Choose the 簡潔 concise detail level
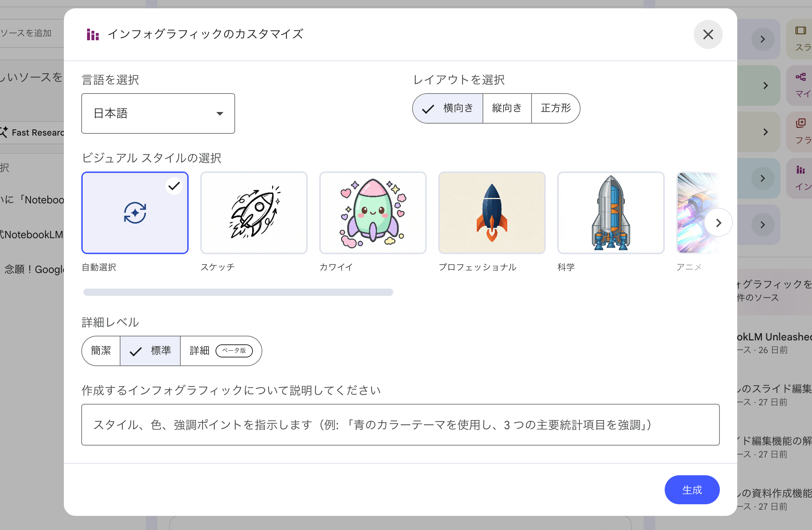812x530 pixels. click(x=101, y=351)
